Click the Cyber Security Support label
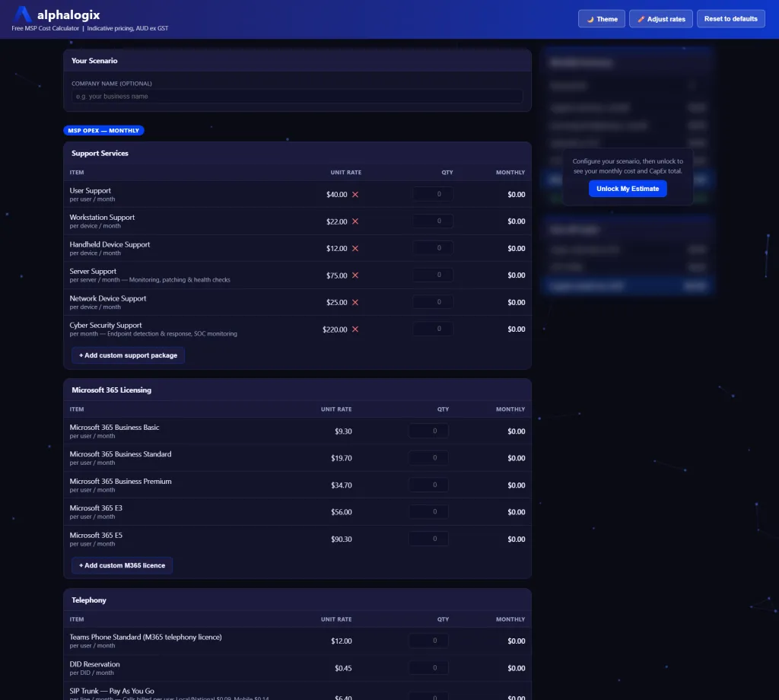 click(x=106, y=326)
